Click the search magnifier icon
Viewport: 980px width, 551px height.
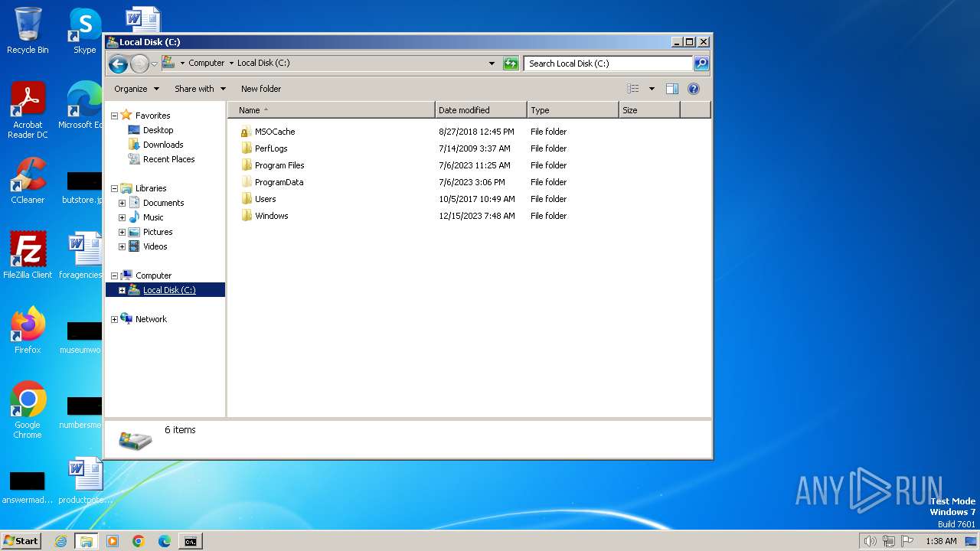click(x=701, y=64)
